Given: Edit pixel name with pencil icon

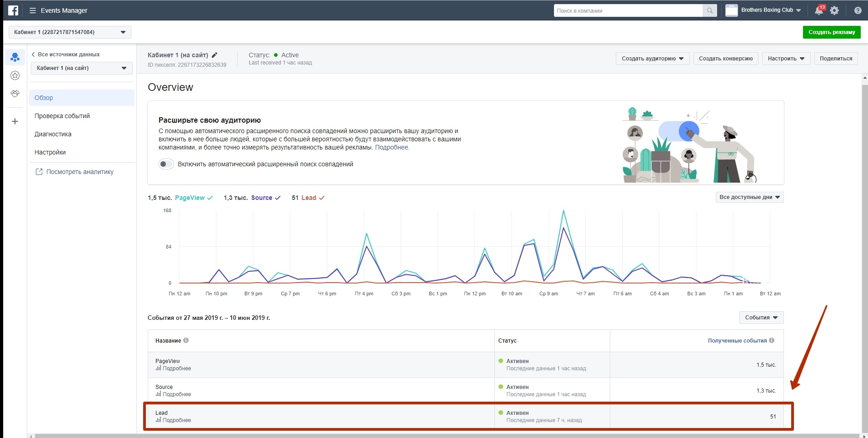Looking at the screenshot, I should pyautogui.click(x=215, y=55).
